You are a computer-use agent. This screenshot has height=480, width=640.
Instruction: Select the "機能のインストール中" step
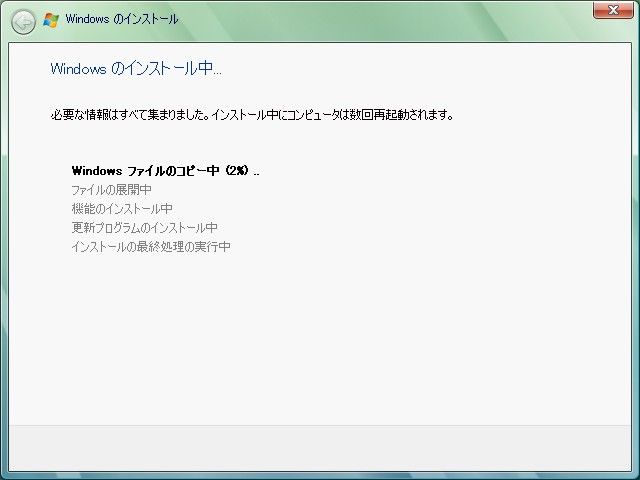(122, 209)
